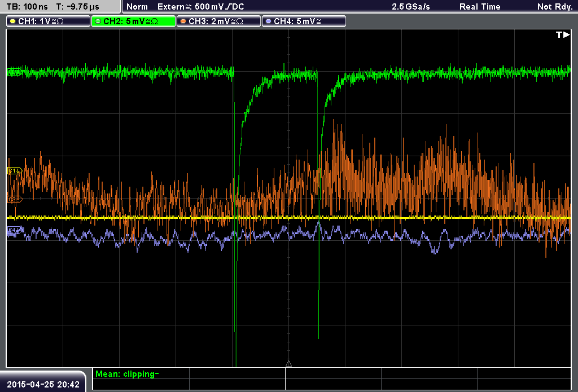Select the CH1: 1V channel tab
Screen dimensions: 578x392
(x=49, y=21)
